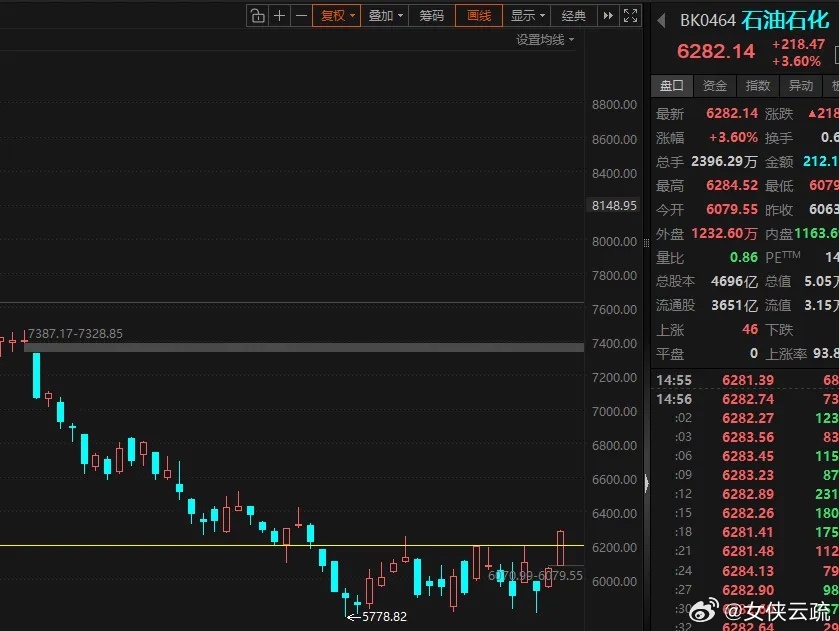839x631 pixels.
Task: Click the tick price 6284.13
Action: click(x=748, y=571)
